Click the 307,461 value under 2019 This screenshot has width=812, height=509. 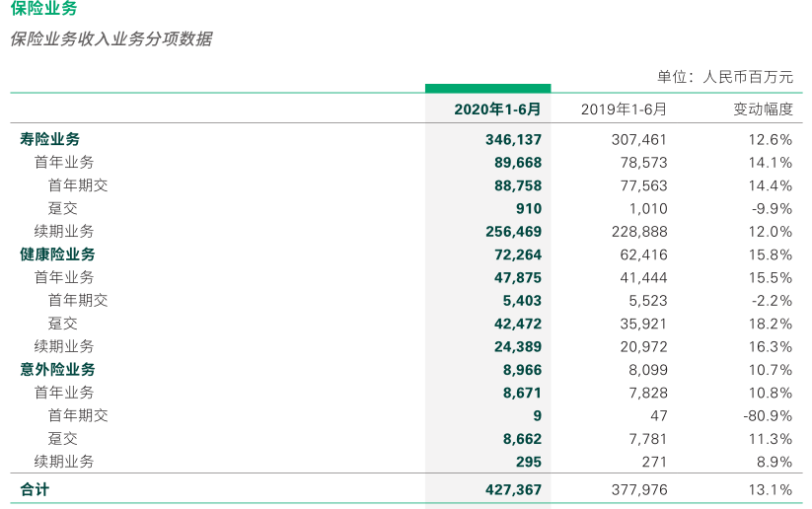[x=639, y=140]
